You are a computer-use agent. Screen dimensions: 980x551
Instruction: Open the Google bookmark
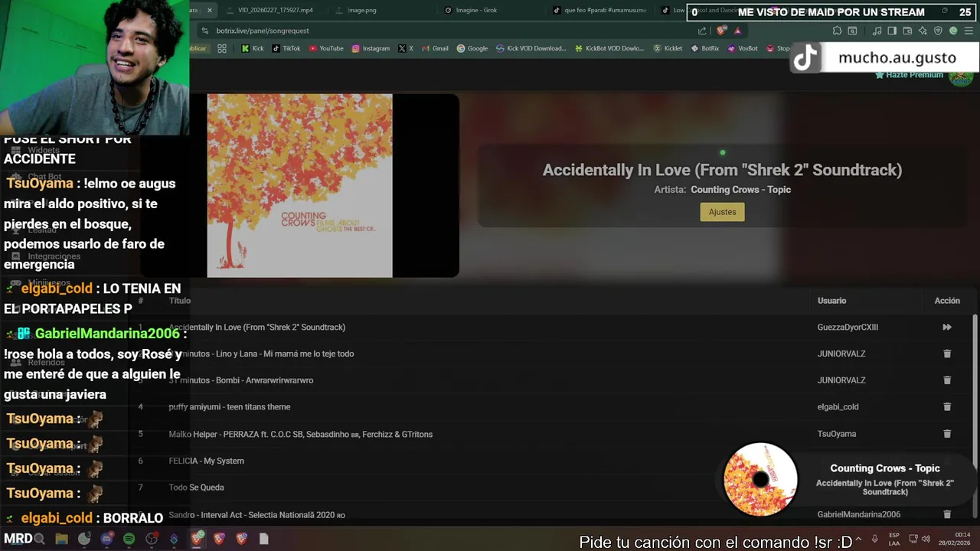pyautogui.click(x=472, y=48)
